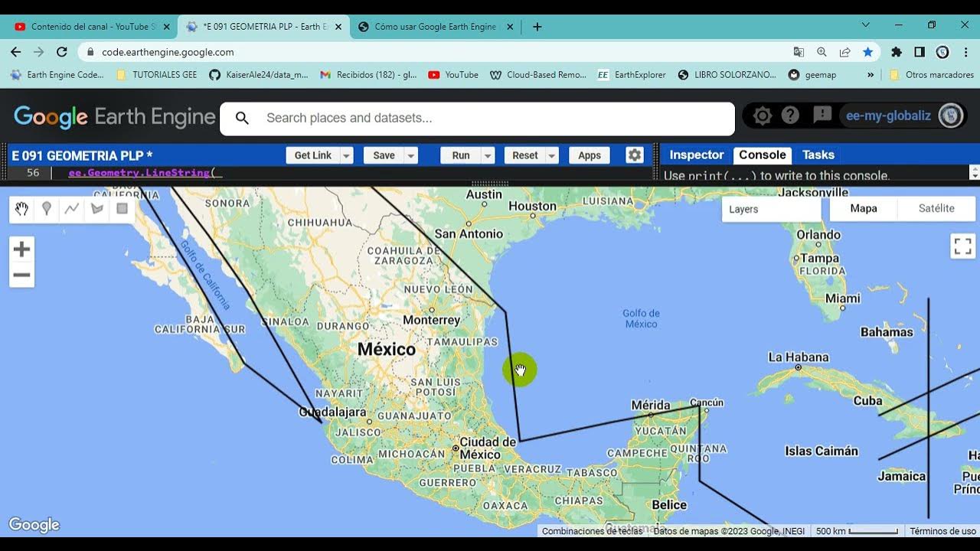Pick the draw line tool
This screenshot has width=980, height=551.
(x=72, y=209)
